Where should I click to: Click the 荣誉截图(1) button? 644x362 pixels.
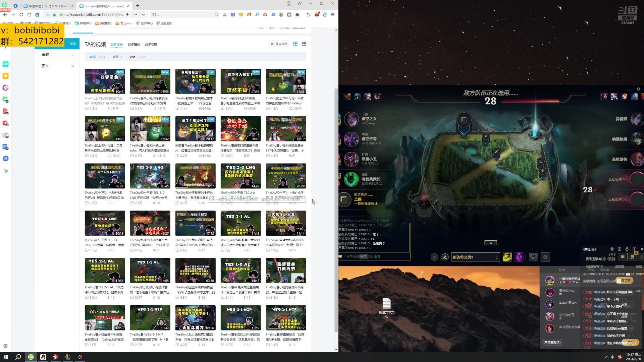(x=552, y=343)
